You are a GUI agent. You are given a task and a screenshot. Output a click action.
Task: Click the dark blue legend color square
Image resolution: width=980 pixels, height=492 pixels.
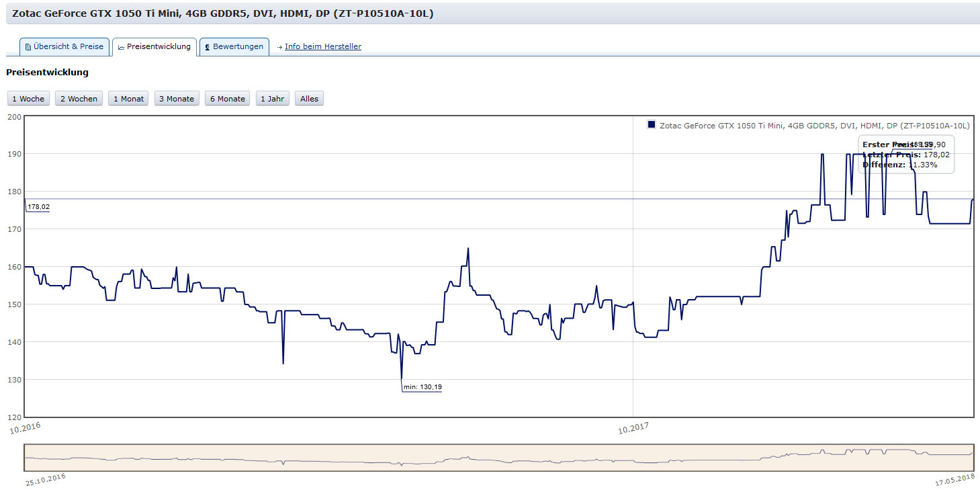pyautogui.click(x=652, y=125)
